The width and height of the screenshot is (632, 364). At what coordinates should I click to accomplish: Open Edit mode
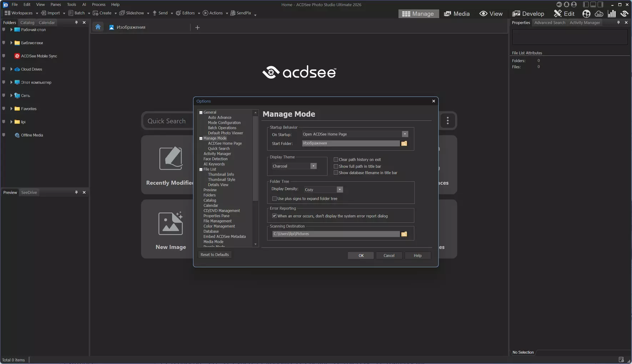(564, 14)
